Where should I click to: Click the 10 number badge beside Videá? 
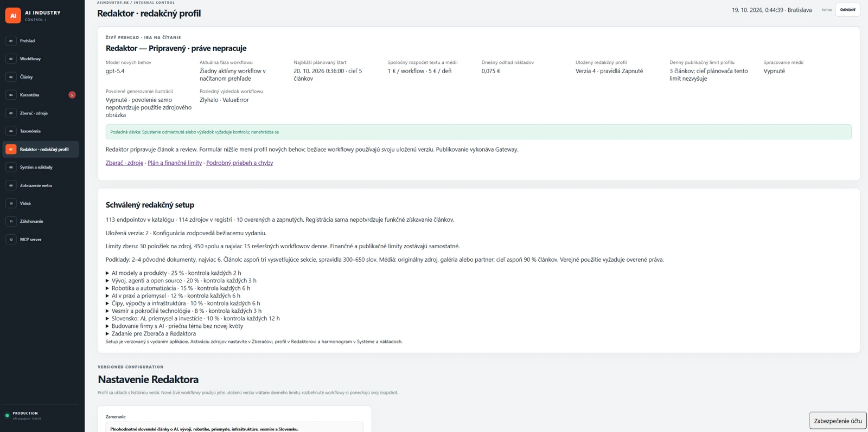11,203
